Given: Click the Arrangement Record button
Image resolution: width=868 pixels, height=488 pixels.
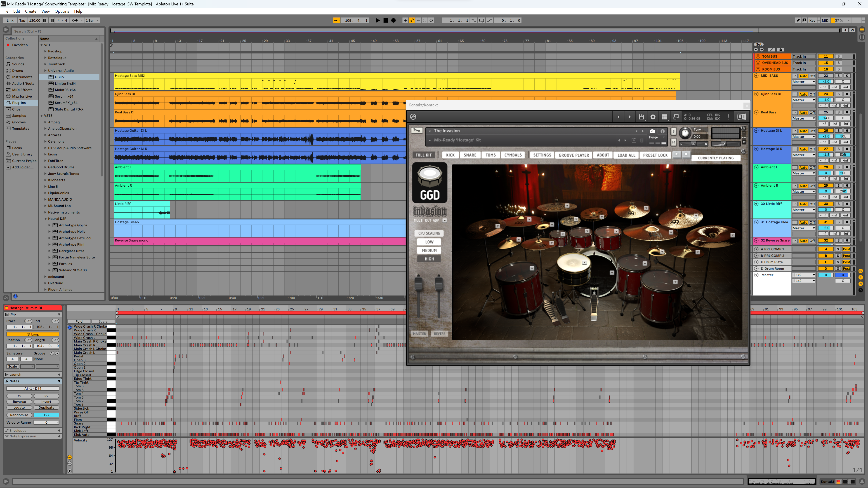Looking at the screenshot, I should (393, 21).
